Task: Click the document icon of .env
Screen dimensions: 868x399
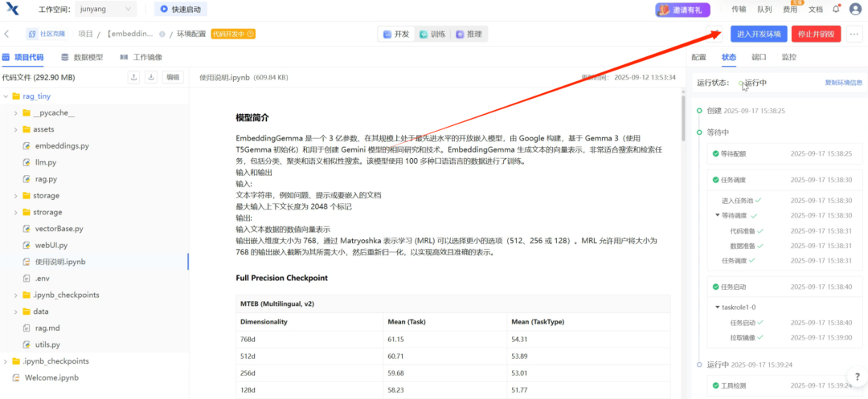Action: pyautogui.click(x=26, y=279)
